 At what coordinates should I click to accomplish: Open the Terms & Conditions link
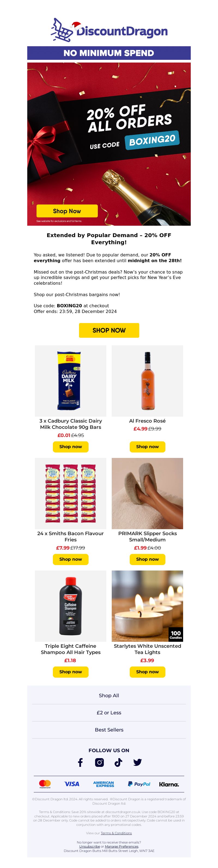coord(116,833)
